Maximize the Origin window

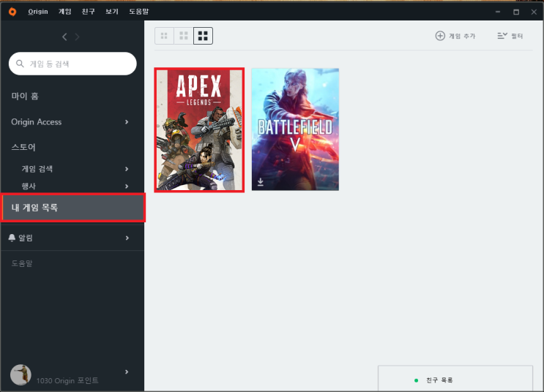(516, 12)
